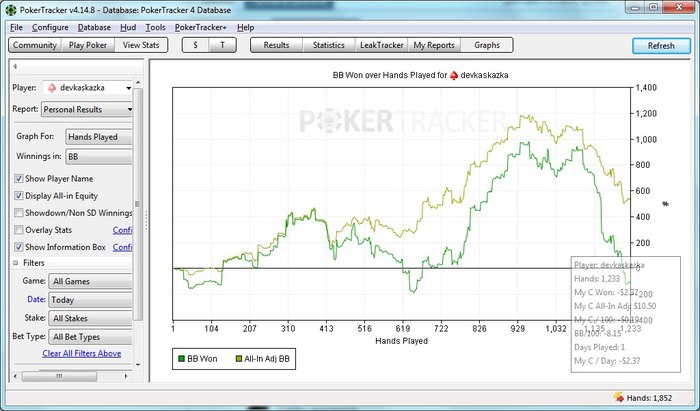Viewport: 700px width, 411px height.
Task: Collapse the Filters section expander
Action: [16, 263]
